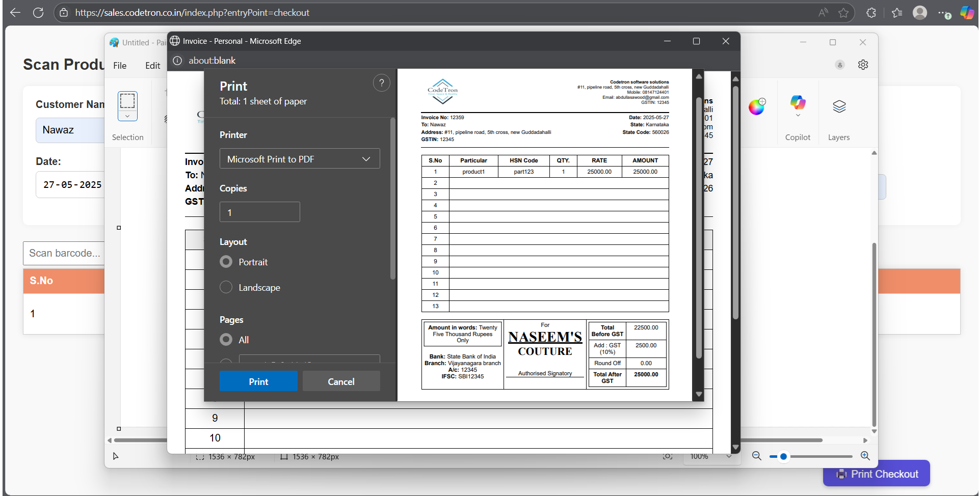This screenshot has width=980, height=496.
Task: Open Copilot sidebar icon in Edge
Action: [x=967, y=13]
